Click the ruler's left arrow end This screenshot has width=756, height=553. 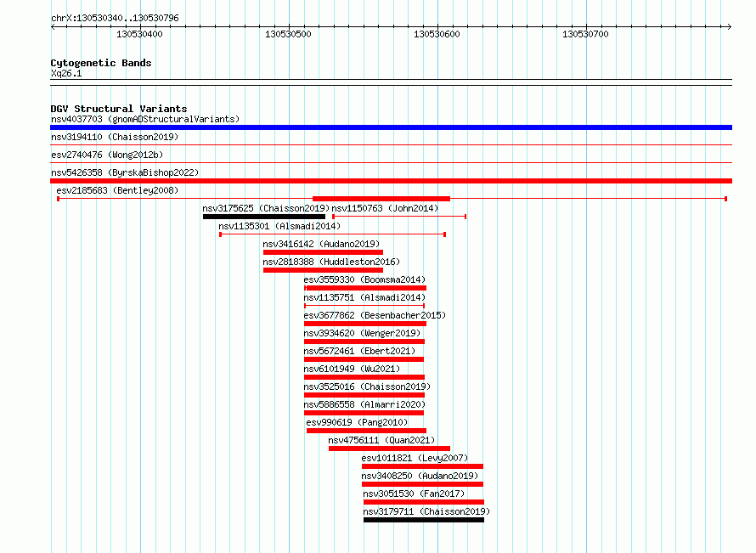click(x=53, y=27)
